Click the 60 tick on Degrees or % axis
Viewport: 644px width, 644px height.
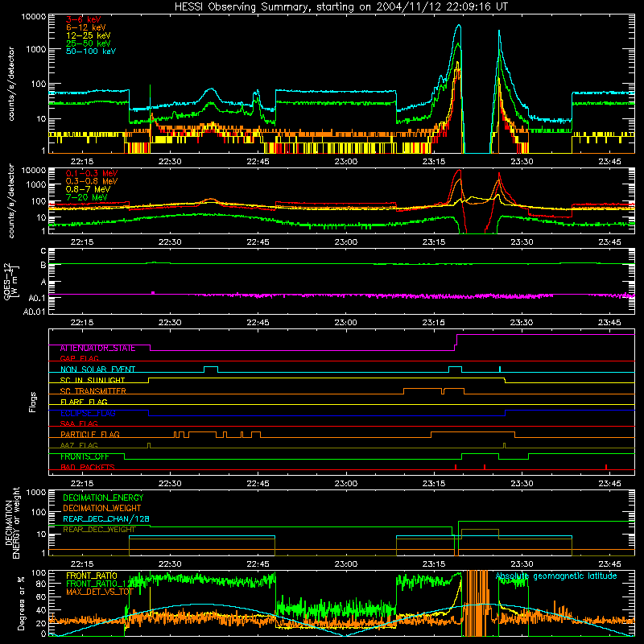[41, 597]
